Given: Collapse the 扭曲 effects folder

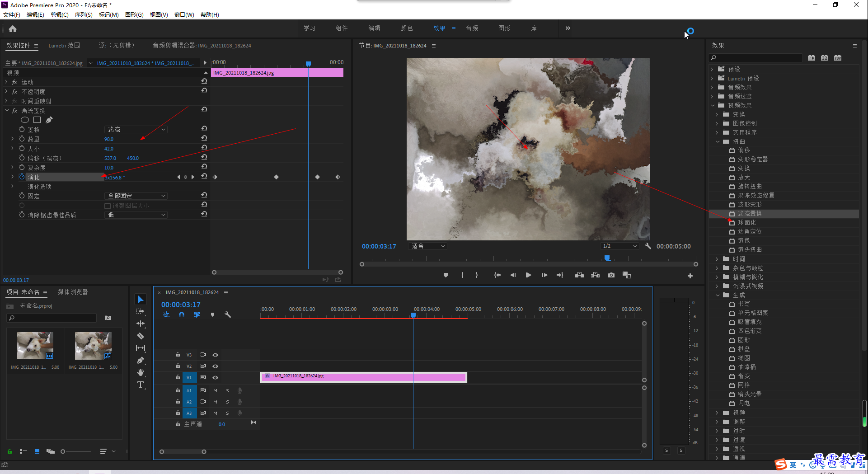Looking at the screenshot, I should [718, 141].
